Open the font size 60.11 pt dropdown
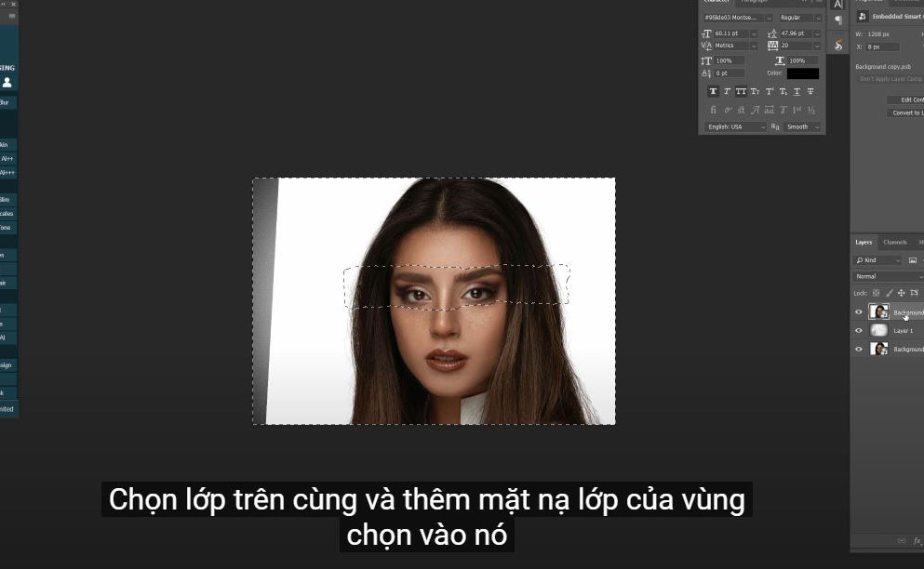924x569 pixels. (754, 33)
